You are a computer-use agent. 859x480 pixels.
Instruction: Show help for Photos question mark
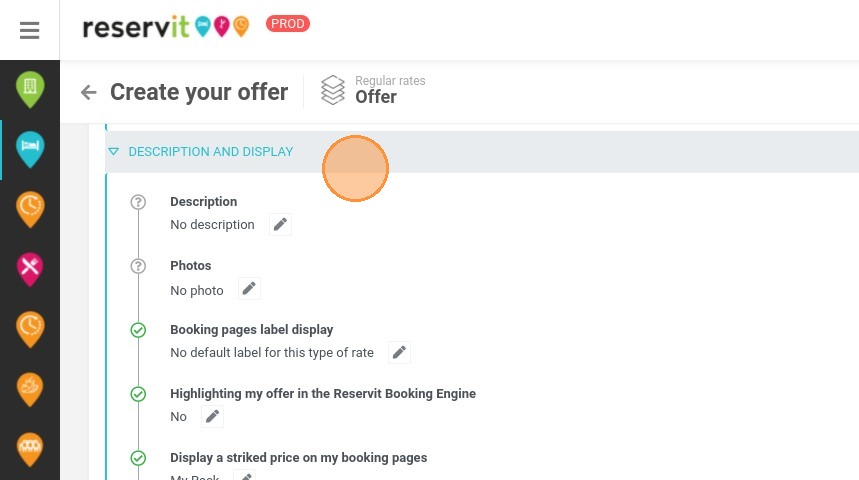[138, 266]
